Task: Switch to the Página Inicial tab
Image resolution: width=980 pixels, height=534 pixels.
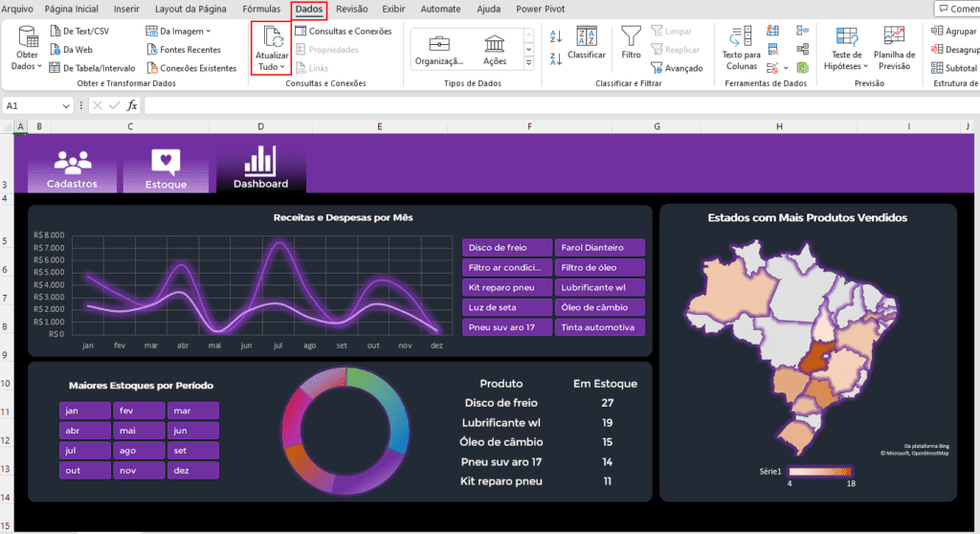Action: point(71,9)
